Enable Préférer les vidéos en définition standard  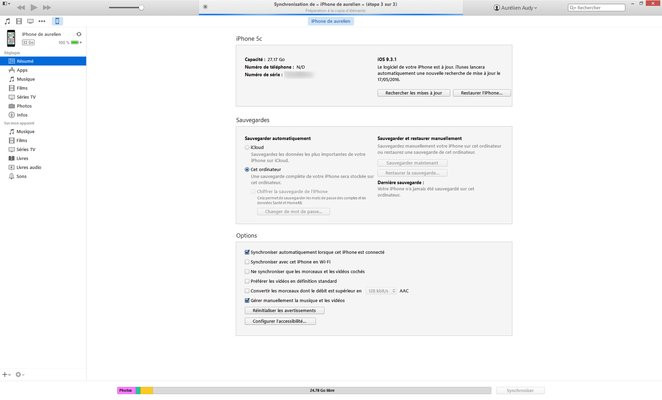pos(247,281)
